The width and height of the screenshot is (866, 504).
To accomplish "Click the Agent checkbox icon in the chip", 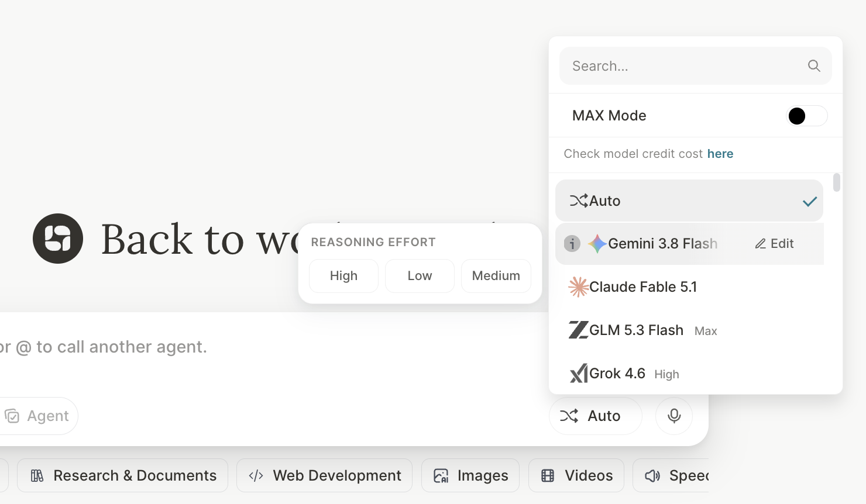I will [x=12, y=416].
